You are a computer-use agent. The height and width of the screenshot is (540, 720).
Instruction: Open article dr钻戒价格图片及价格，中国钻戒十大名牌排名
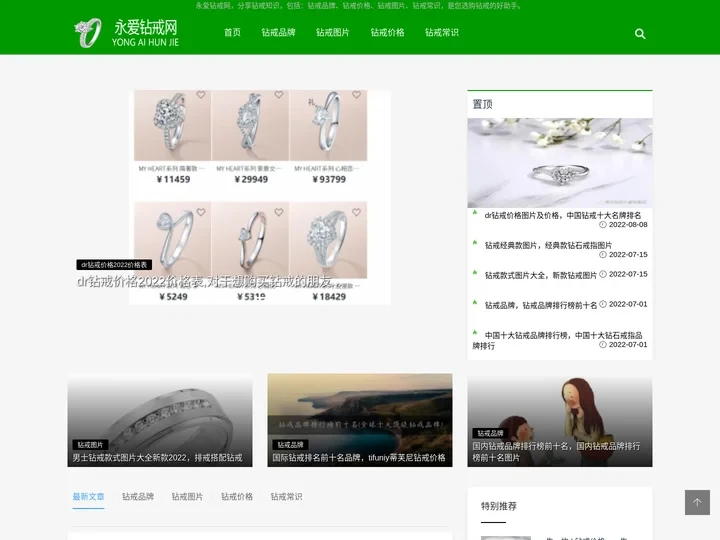click(x=563, y=215)
